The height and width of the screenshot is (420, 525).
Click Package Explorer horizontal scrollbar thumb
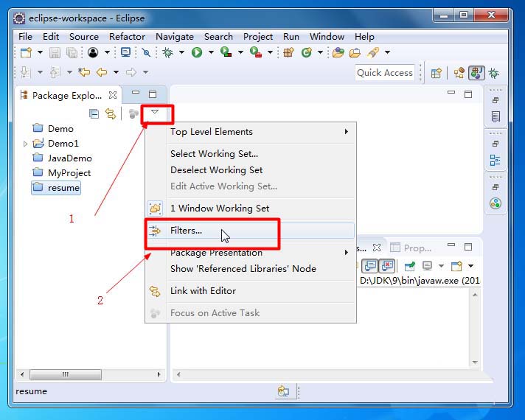click(x=66, y=374)
